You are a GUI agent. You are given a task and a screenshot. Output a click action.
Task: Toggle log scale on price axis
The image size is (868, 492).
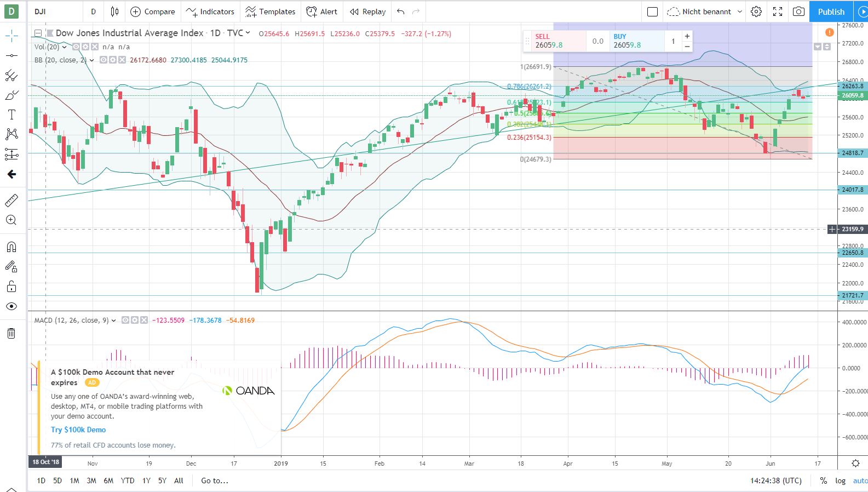(840, 480)
